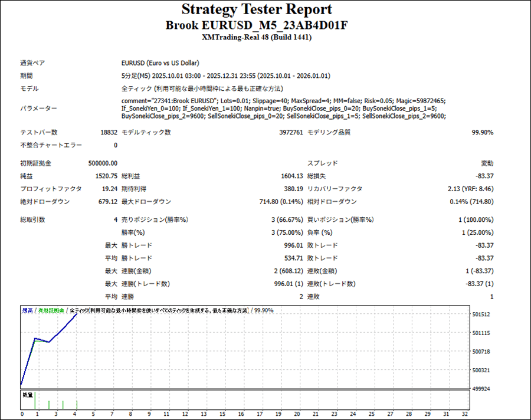The image size is (531, 420).
Task: Click the 有効証拠金 legend label in chart
Action: coord(51,310)
